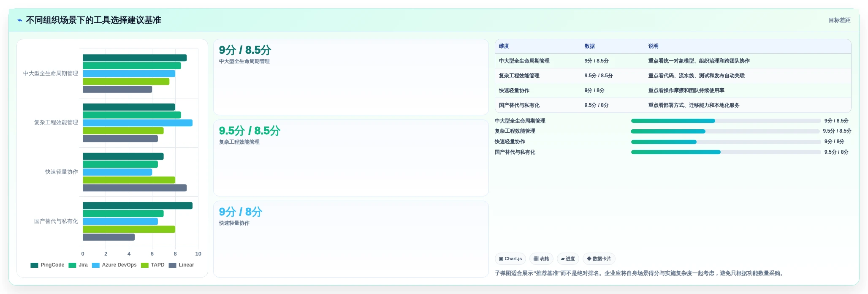Click the Linear bar in the 中大型全生命周期管理 group
Viewport: 868px width, 294px height.
117,90
